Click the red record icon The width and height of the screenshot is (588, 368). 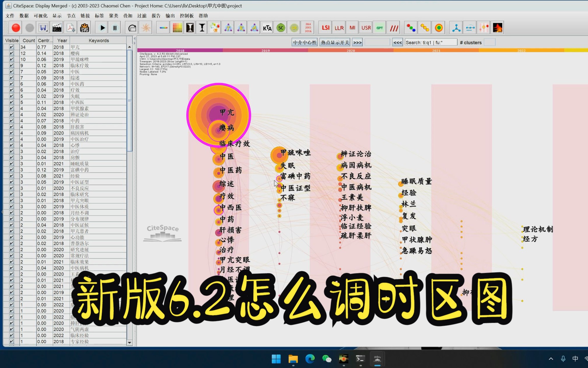15,27
